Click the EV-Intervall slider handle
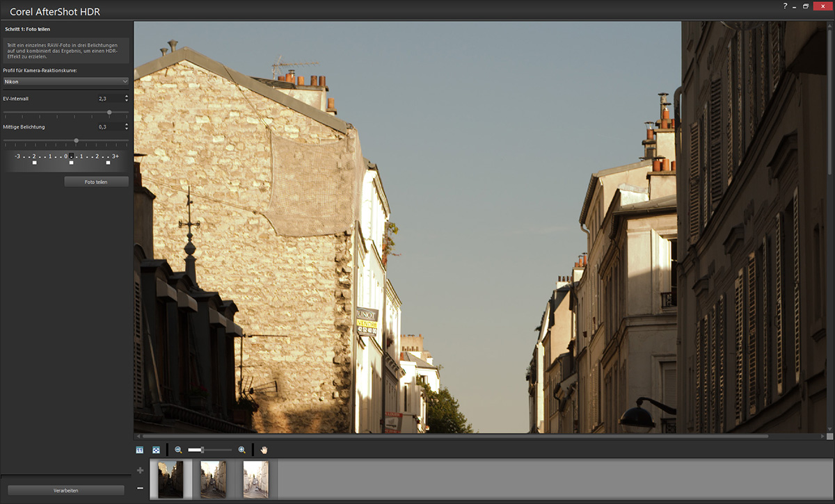Image resolution: width=835 pixels, height=504 pixels. pos(109,112)
